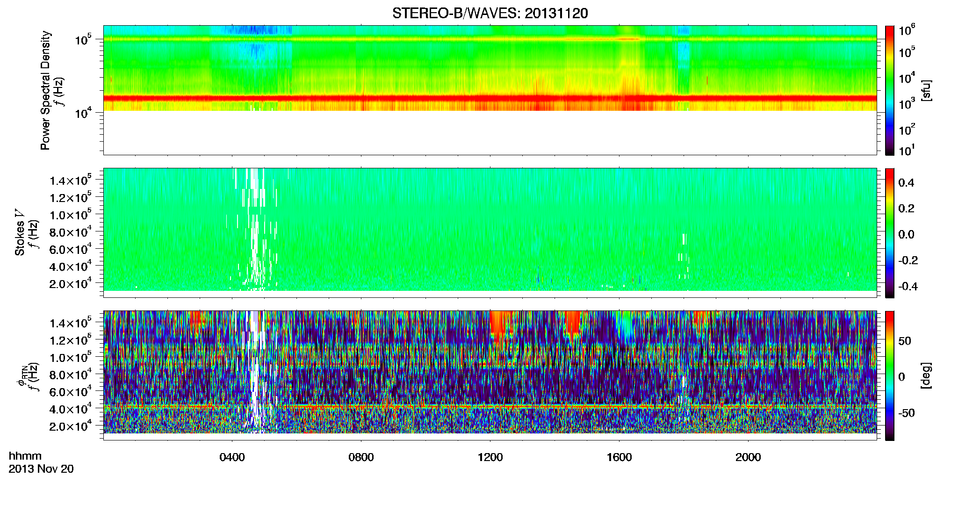Click the 10^3 label on sfu colorbar
This screenshot has height=505, width=980.
coord(907,104)
